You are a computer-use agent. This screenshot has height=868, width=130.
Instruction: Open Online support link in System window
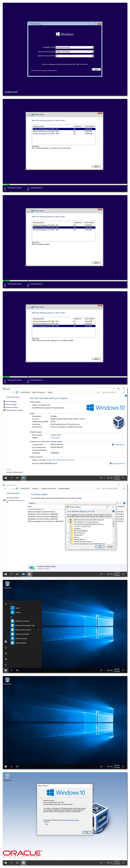coord(55,438)
